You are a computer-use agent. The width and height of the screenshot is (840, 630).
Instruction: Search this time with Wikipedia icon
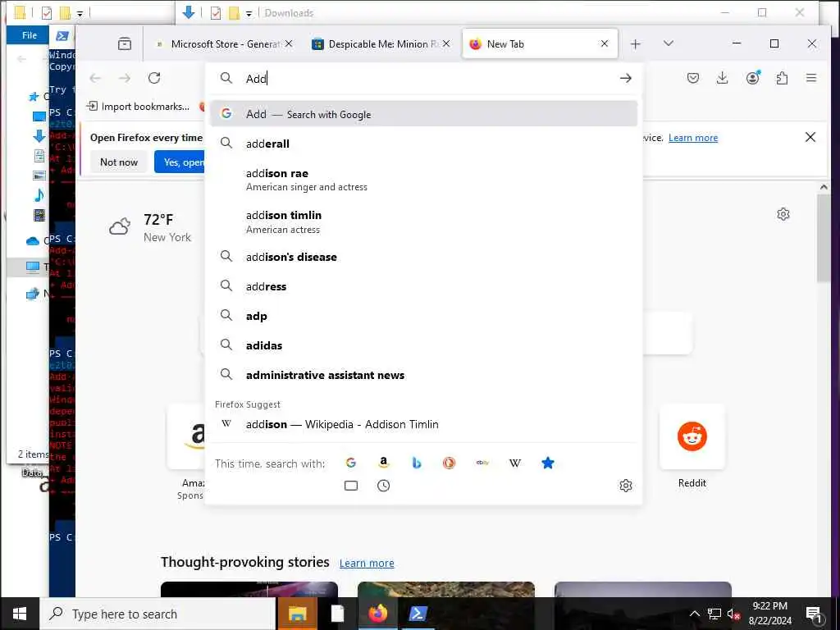515,463
